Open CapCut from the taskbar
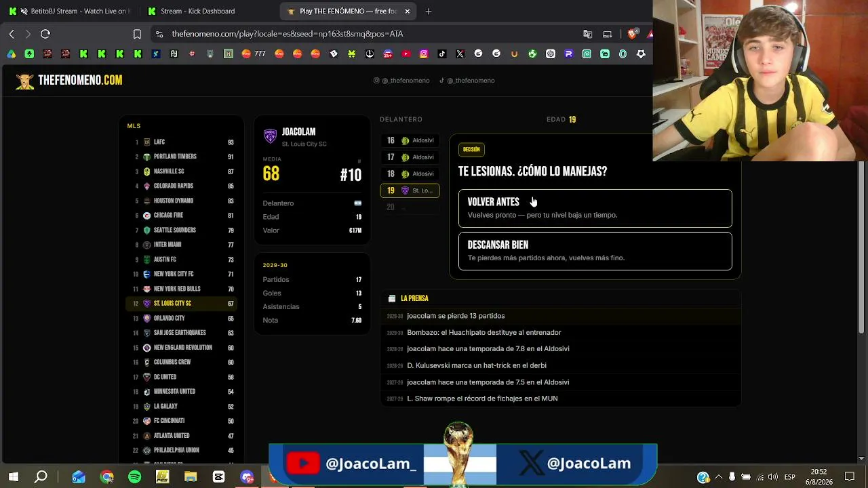This screenshot has height=488, width=868. [218, 477]
